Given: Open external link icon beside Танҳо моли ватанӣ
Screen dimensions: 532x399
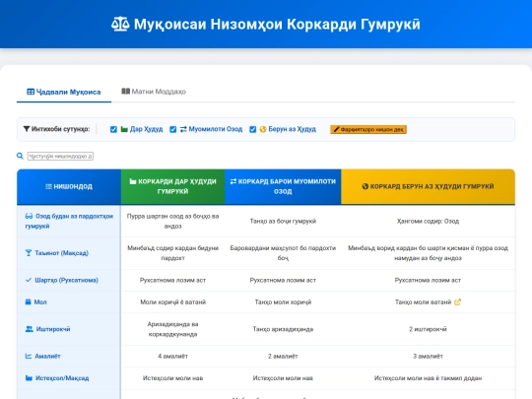Looking at the screenshot, I should [x=457, y=302].
